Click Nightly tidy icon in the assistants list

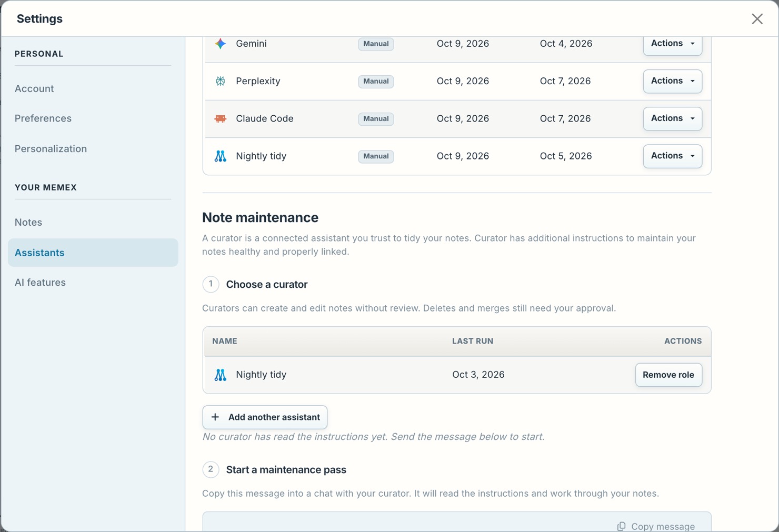pos(221,156)
